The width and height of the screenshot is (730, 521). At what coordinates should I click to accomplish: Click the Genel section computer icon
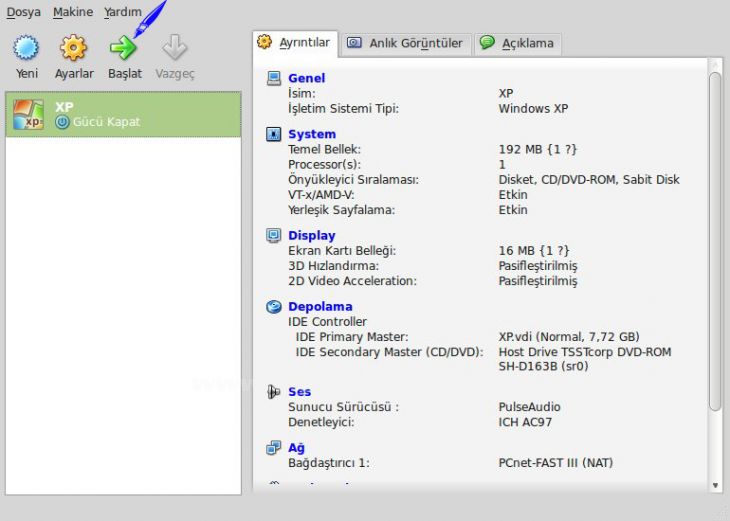pyautogui.click(x=274, y=78)
